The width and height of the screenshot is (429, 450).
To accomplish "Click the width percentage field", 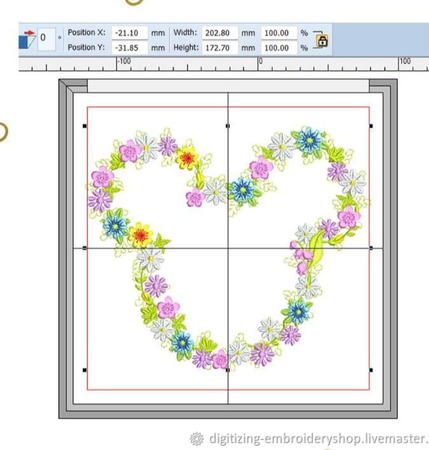I will click(x=279, y=33).
